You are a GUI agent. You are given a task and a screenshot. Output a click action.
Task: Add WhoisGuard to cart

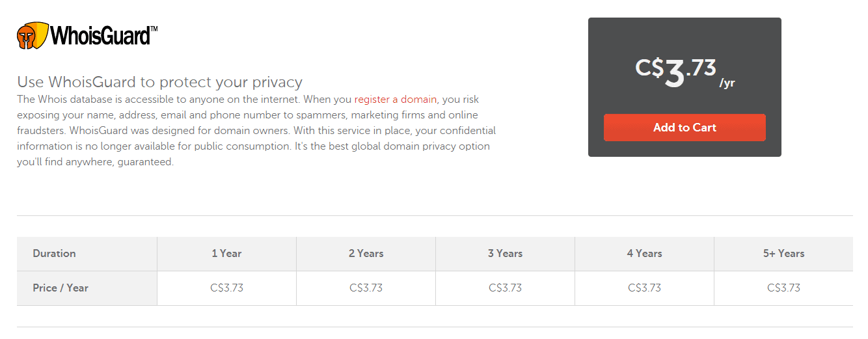pos(685,128)
